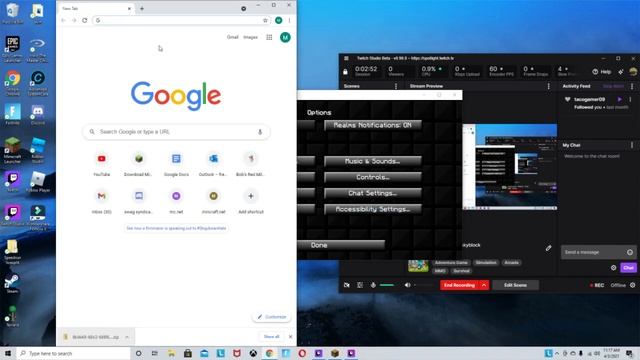The width and height of the screenshot is (640, 360).
Task: Open the Google apps grid
Action: coord(269,37)
